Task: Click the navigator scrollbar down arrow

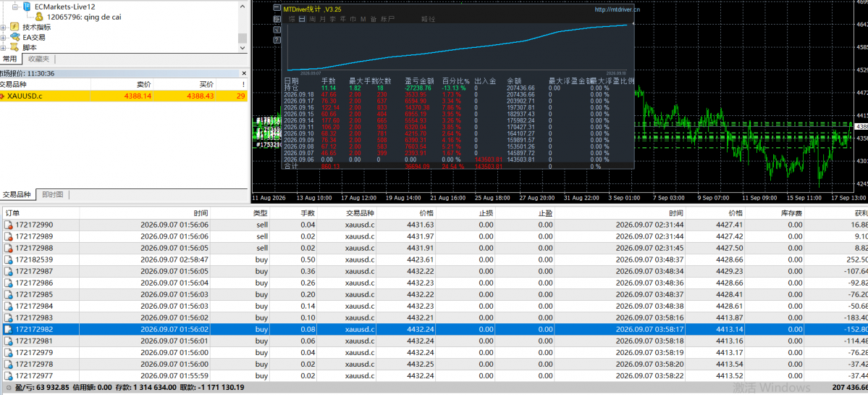Action: [x=243, y=49]
